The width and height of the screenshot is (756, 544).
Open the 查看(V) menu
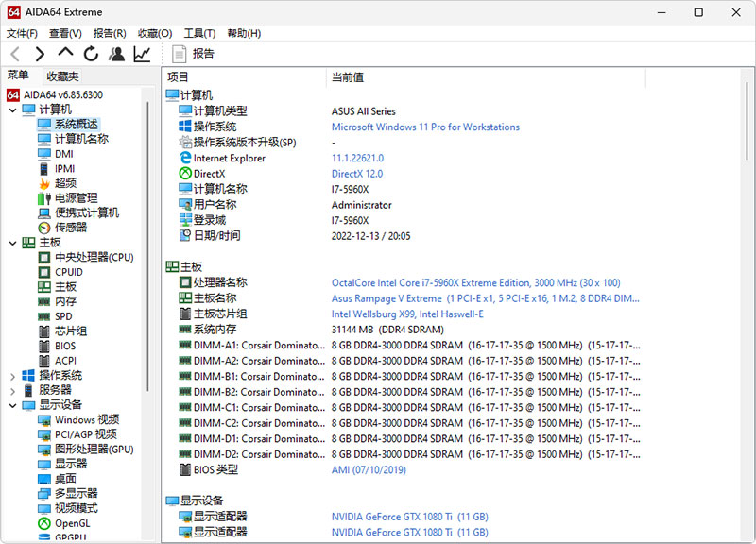(65, 33)
